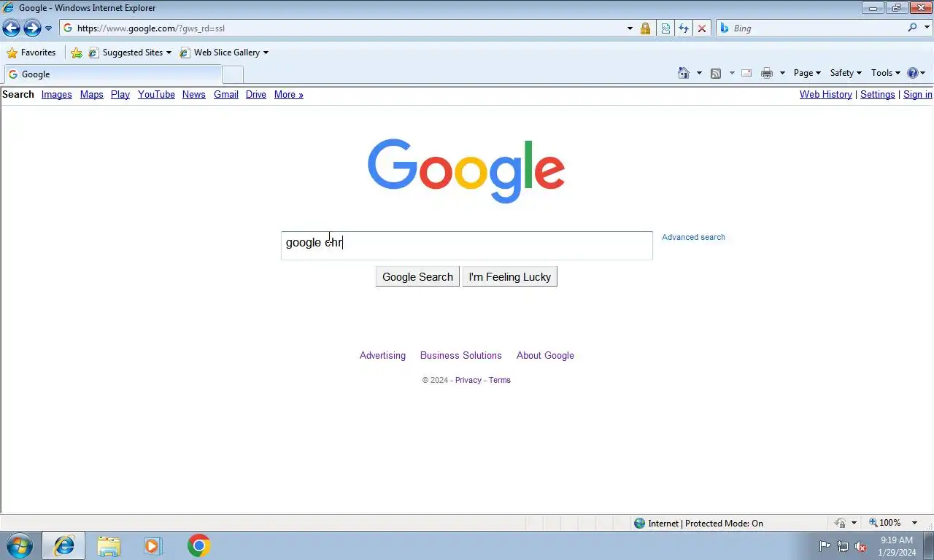Click the address bar URL field
Image resolution: width=934 pixels, height=560 pixels.
click(x=343, y=28)
